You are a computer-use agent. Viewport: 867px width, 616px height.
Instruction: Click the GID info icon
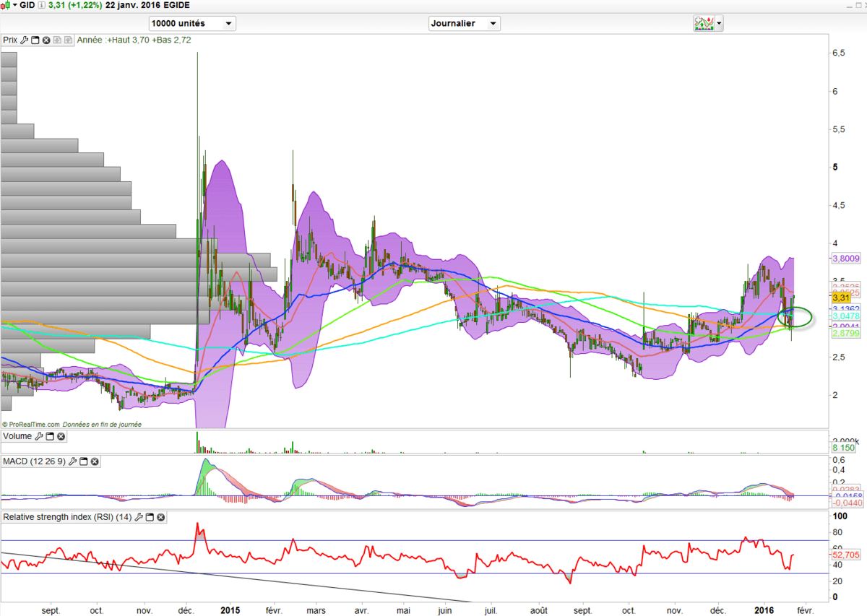click(42, 4)
